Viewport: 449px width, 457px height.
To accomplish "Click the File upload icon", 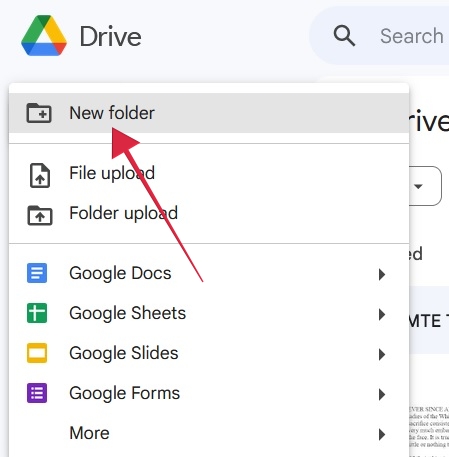I will (x=40, y=175).
